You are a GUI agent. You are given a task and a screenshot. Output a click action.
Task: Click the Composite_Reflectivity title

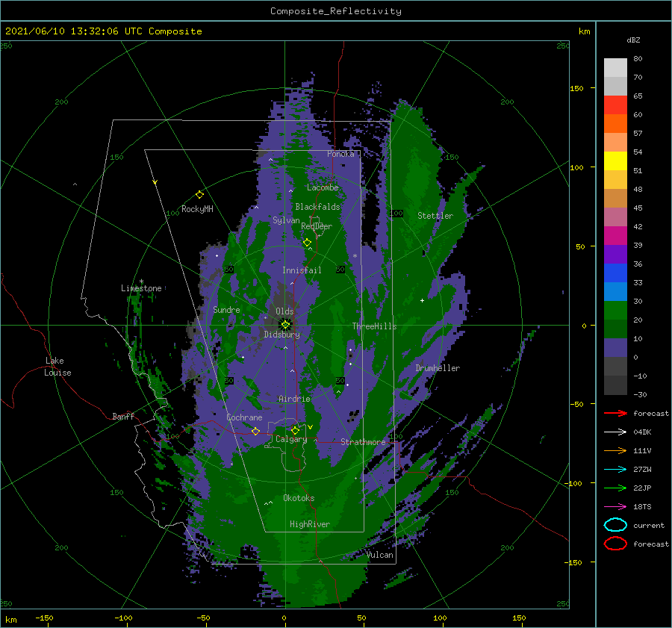click(x=336, y=11)
